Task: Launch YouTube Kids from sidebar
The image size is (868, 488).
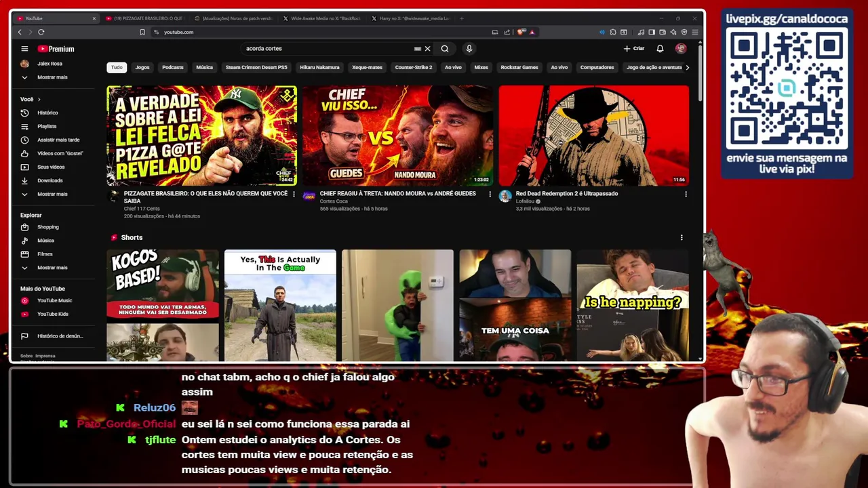Action: [52, 314]
